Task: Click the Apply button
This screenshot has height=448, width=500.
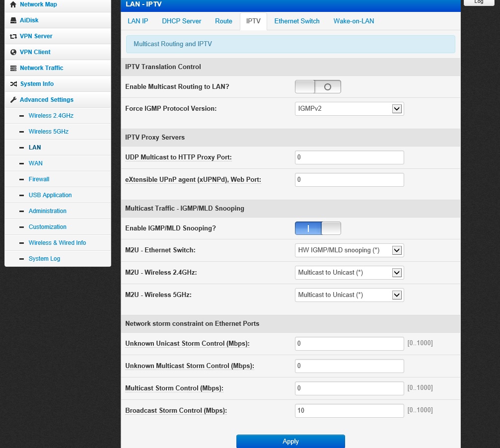Action: 290,442
